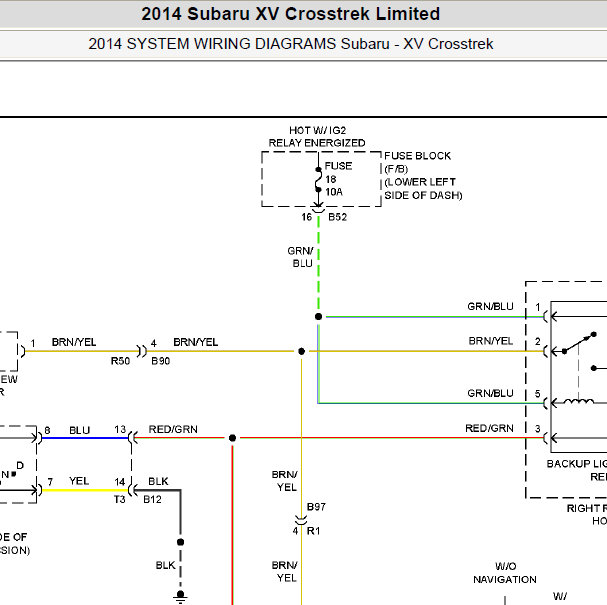607x605 pixels.
Task: Click connector label B52
Action: tap(337, 217)
